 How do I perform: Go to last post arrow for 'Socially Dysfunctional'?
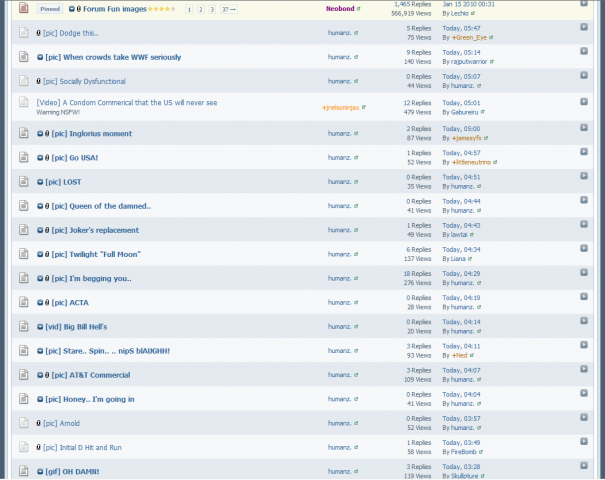coord(584,75)
